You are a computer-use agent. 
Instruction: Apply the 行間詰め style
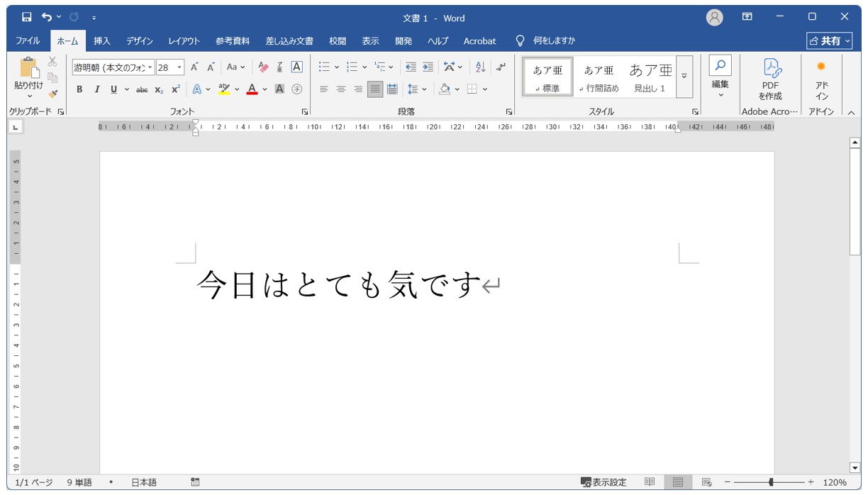pyautogui.click(x=599, y=77)
